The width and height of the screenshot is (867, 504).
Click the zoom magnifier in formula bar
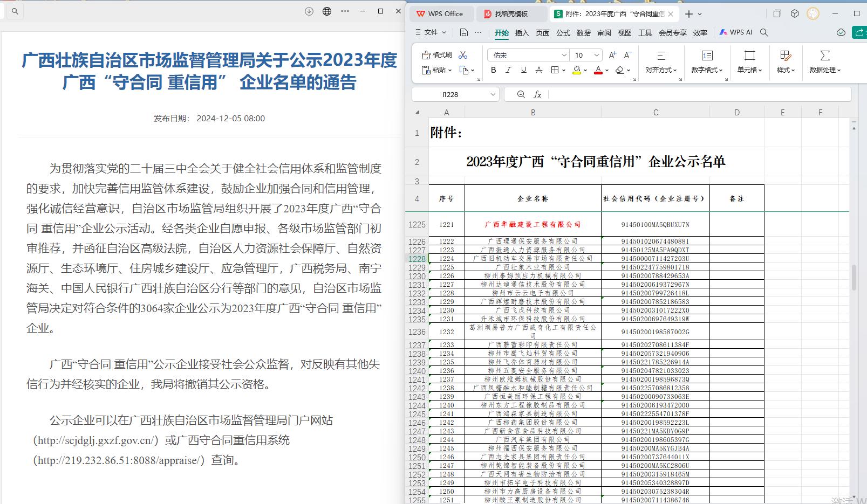(x=521, y=94)
